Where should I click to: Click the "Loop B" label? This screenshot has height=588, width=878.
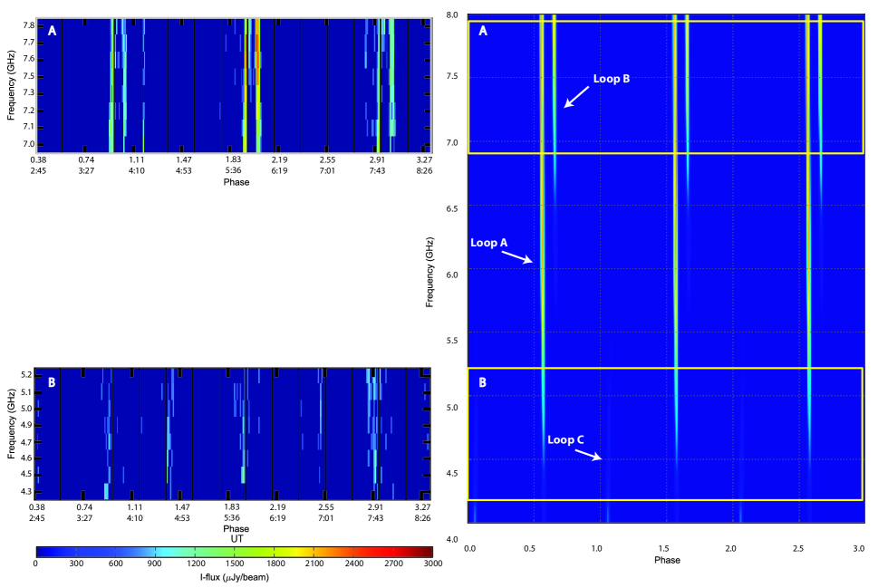pyautogui.click(x=612, y=79)
